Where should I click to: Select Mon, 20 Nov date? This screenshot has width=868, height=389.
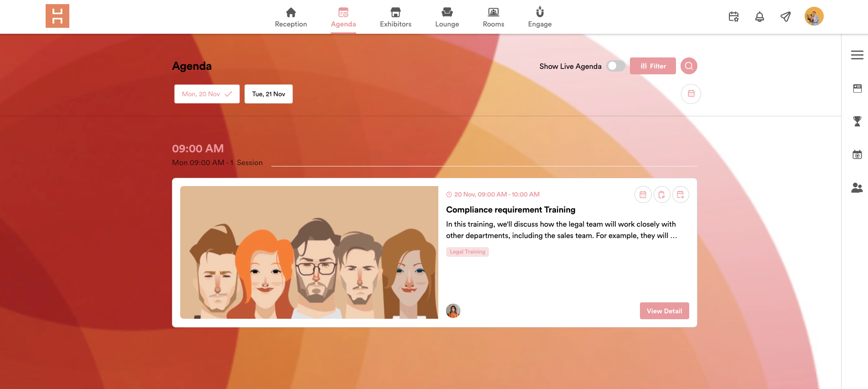click(x=207, y=94)
